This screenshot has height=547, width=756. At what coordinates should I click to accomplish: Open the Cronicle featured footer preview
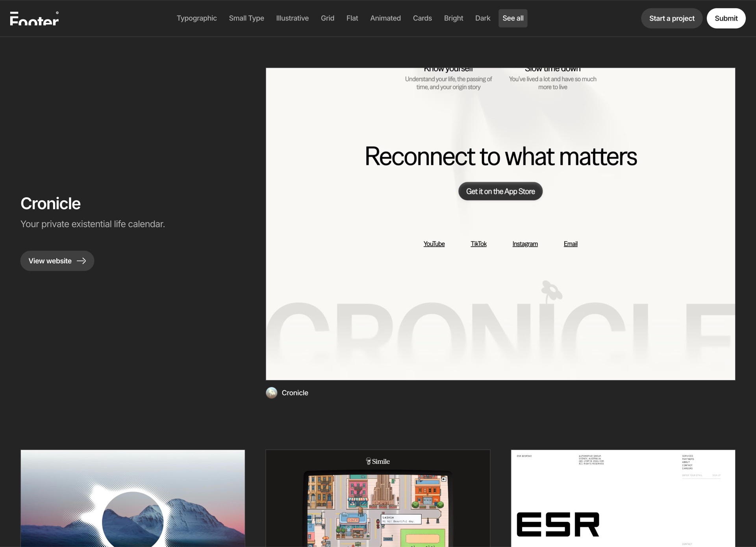pos(500,224)
